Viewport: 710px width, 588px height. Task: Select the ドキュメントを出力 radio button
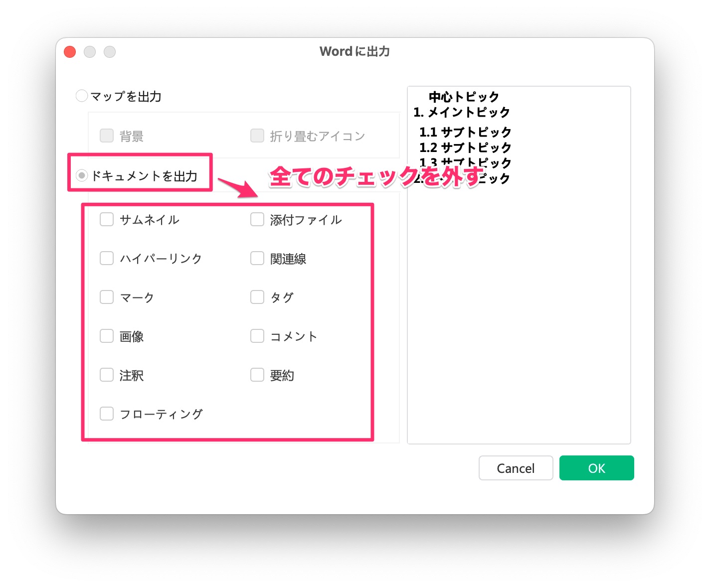click(x=82, y=175)
